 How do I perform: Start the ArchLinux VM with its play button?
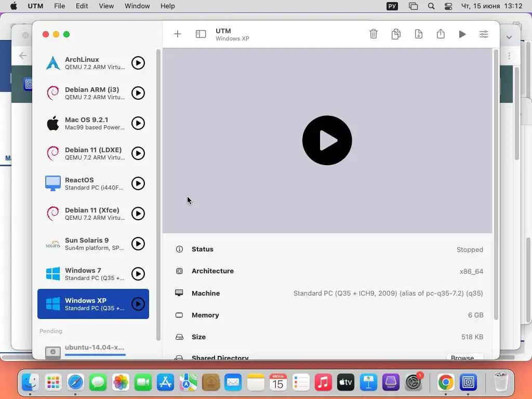tap(138, 63)
